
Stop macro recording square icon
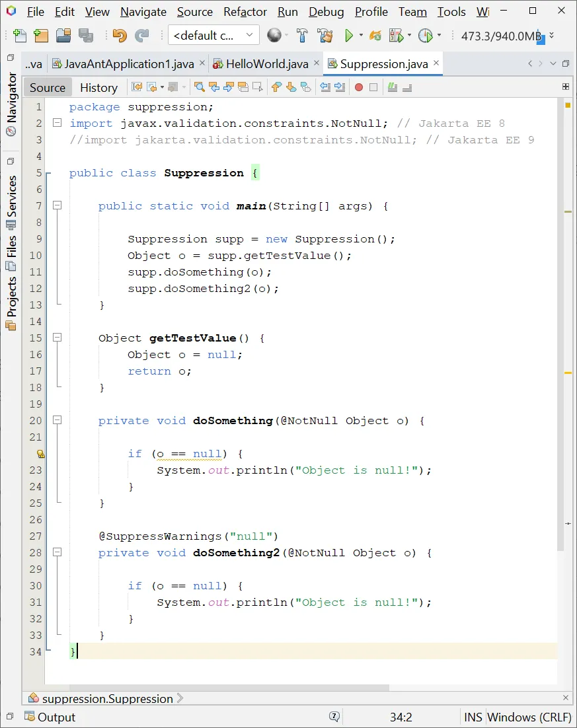pyautogui.click(x=373, y=87)
